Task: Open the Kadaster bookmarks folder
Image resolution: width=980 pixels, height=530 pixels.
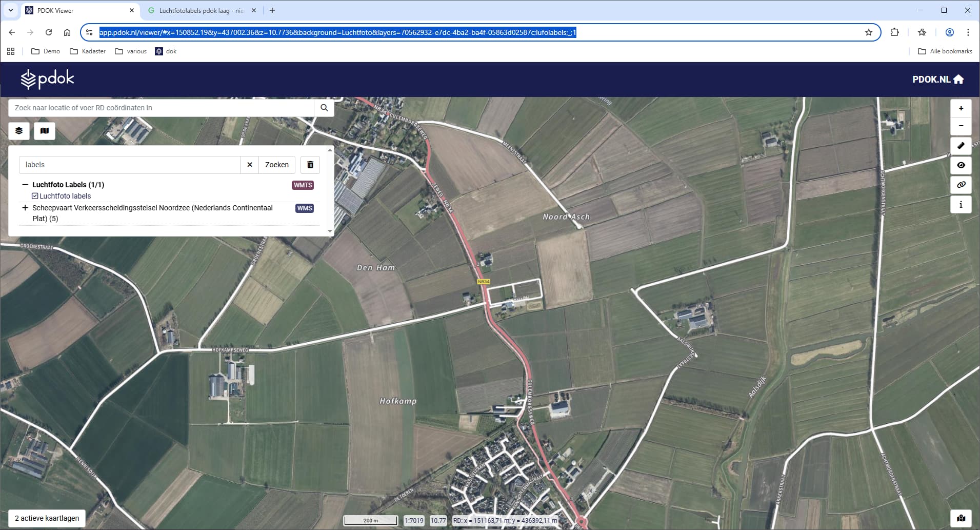Action: click(88, 51)
